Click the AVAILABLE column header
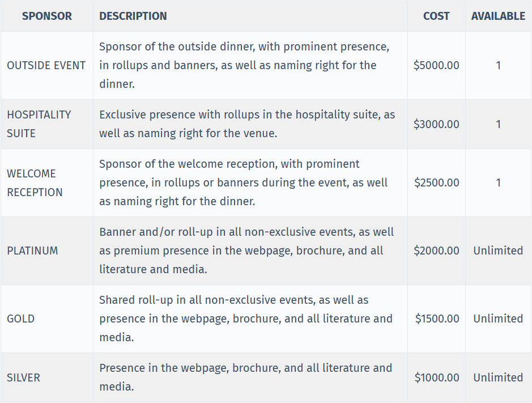This screenshot has width=532, height=403. [498, 16]
